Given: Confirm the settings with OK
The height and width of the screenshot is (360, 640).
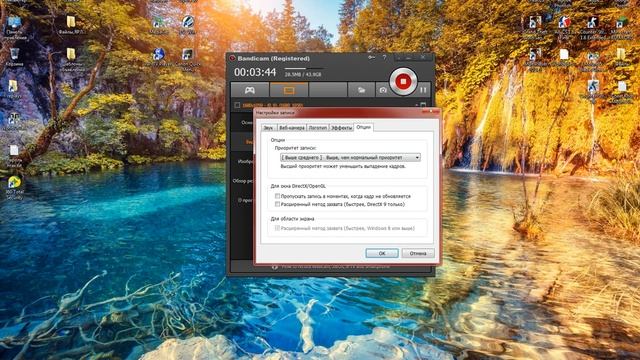Looking at the screenshot, I should [382, 253].
